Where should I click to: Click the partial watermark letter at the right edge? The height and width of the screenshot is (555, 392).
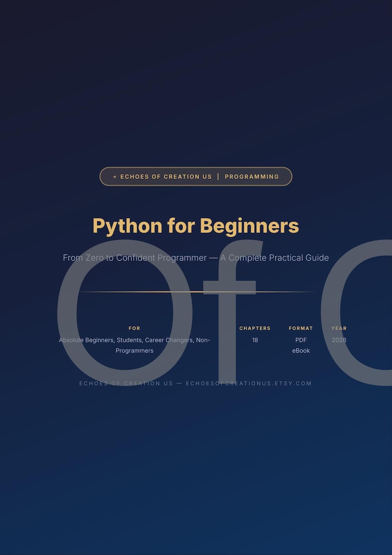pyautogui.click(x=356, y=313)
